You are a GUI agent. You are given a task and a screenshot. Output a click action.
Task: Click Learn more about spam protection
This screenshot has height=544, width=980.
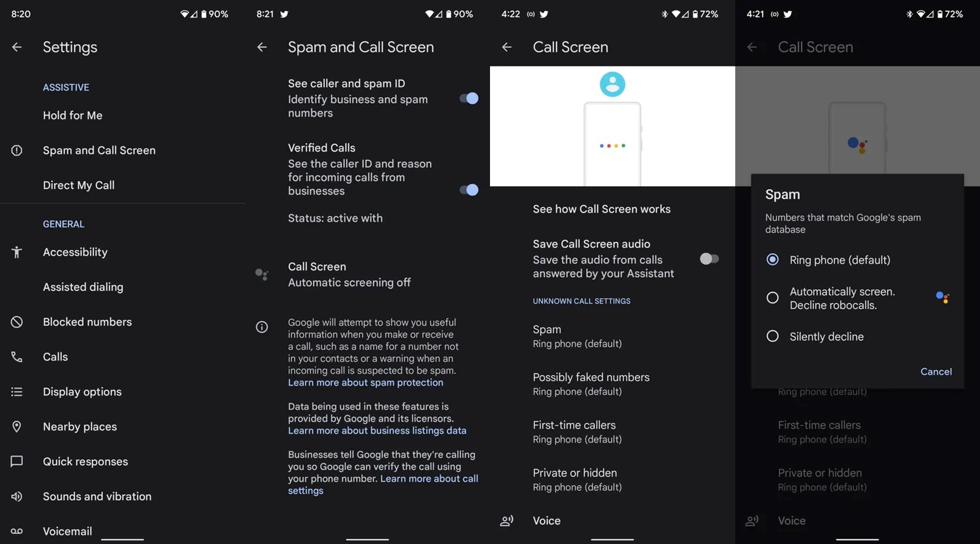coord(365,382)
